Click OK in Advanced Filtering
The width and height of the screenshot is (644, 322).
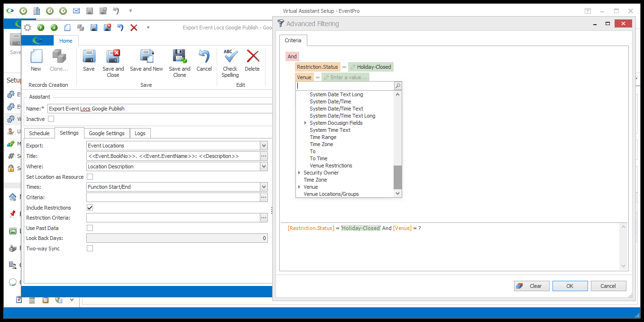pyautogui.click(x=570, y=286)
